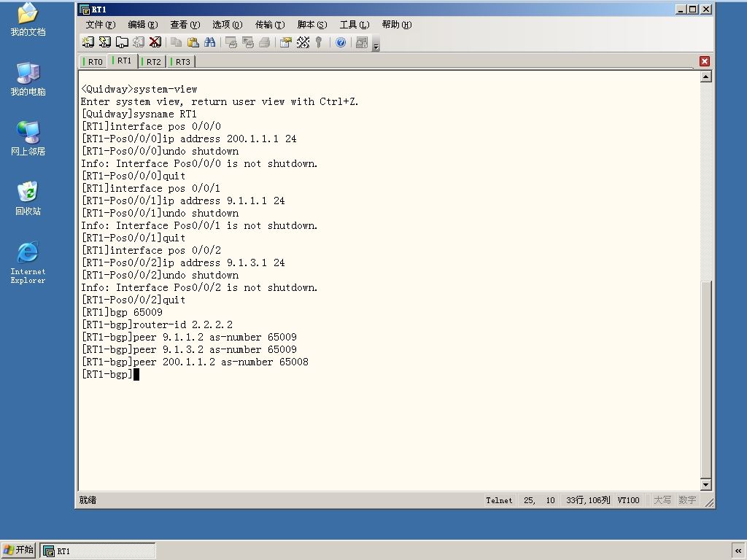Open the 传输(T) menu
Screen dimensions: 747x560
[x=270, y=24]
